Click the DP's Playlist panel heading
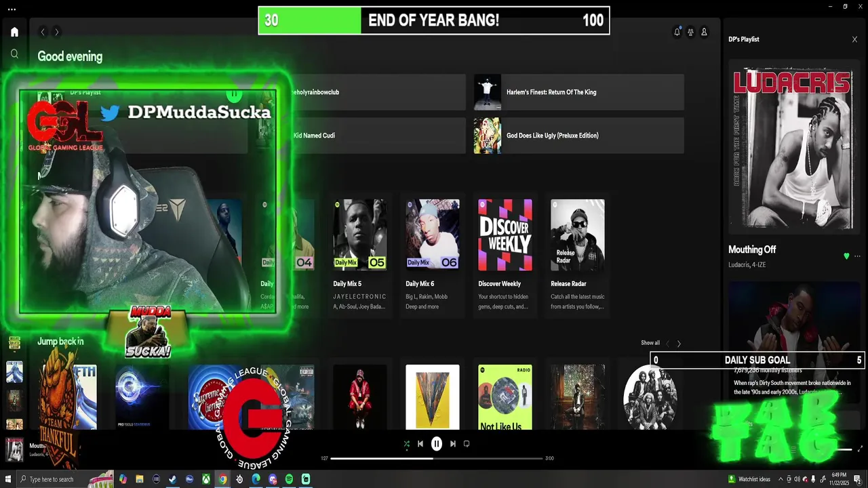This screenshot has width=868, height=488. click(x=744, y=39)
